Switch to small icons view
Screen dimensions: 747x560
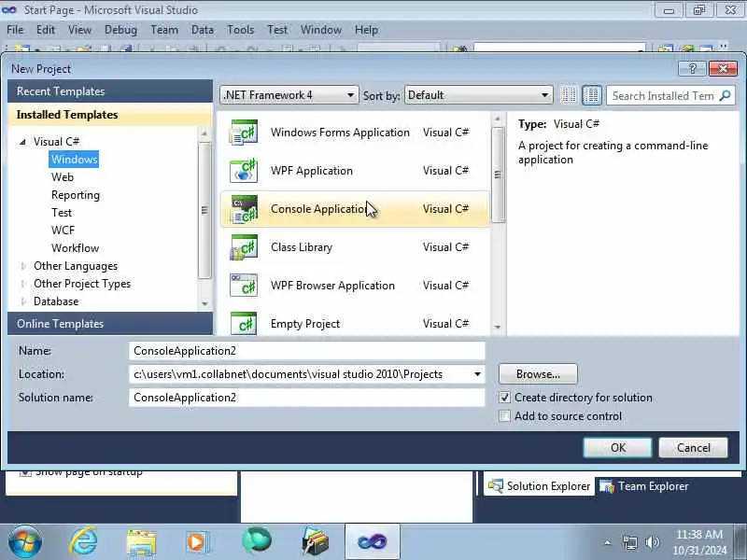tap(569, 95)
